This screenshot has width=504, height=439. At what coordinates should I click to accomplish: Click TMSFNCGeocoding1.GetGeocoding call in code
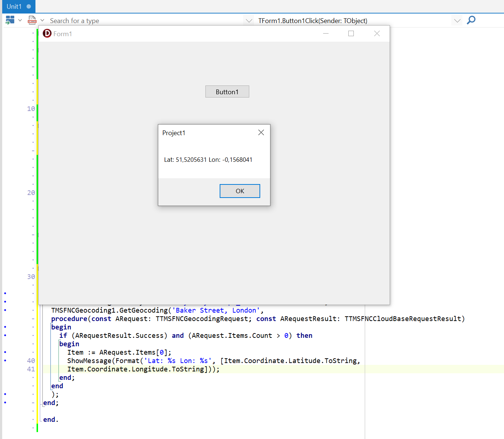point(109,310)
